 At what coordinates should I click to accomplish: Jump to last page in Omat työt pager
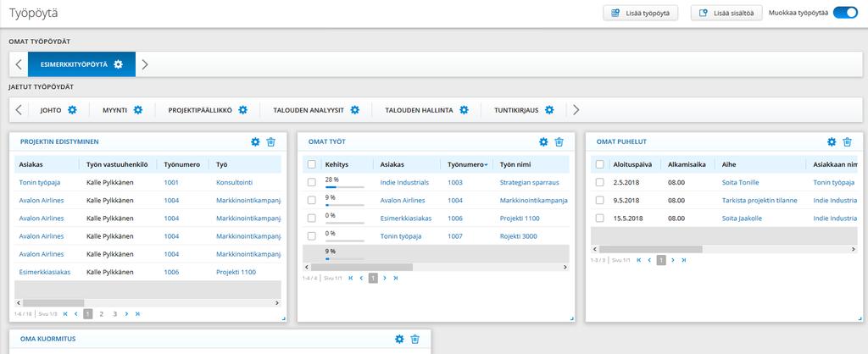click(x=396, y=279)
